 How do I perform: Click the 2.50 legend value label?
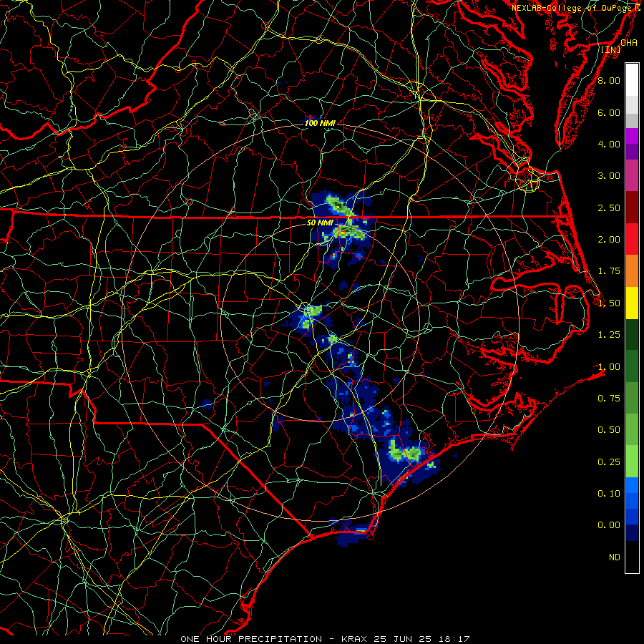[609, 208]
